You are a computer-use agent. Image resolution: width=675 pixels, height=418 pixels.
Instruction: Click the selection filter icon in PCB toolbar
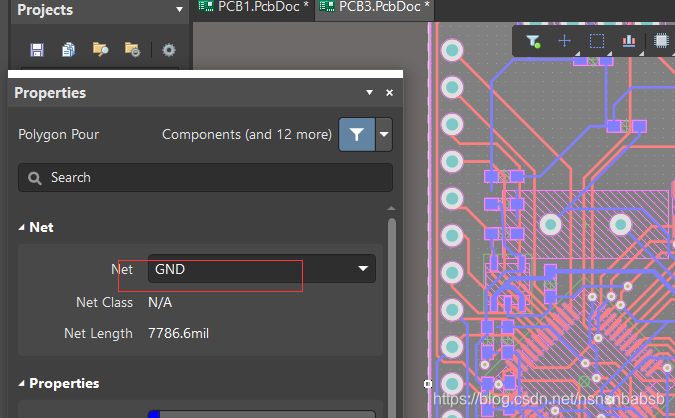pyautogui.click(x=533, y=41)
